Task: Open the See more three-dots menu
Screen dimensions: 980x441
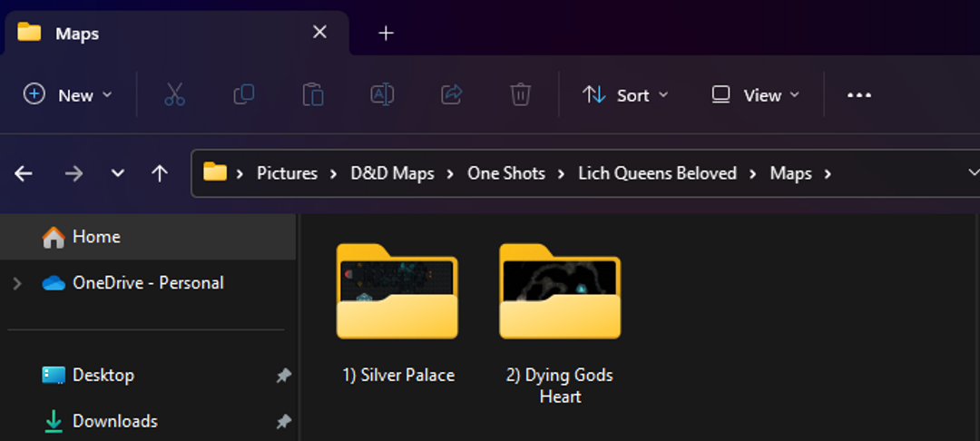Action: (x=858, y=95)
